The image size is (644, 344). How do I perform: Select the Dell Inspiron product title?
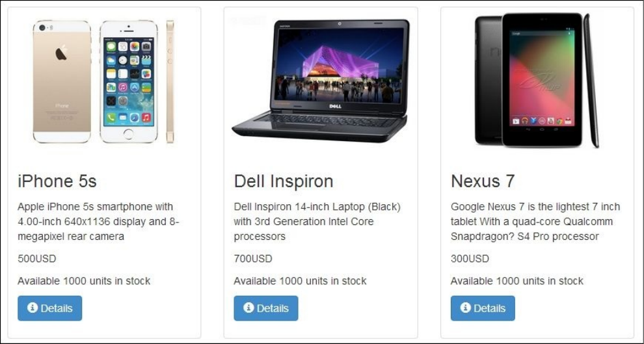(284, 181)
